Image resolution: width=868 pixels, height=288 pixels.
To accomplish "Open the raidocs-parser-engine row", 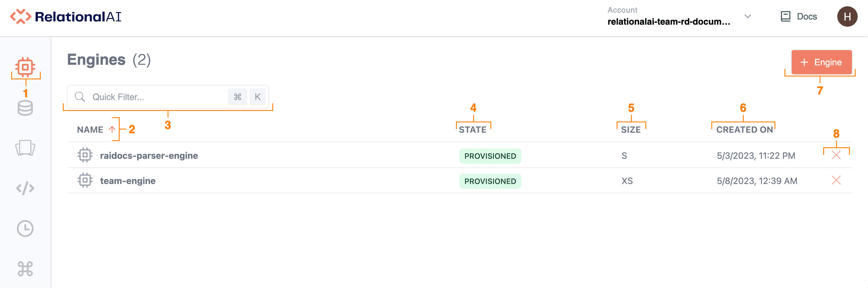I will pos(149,155).
